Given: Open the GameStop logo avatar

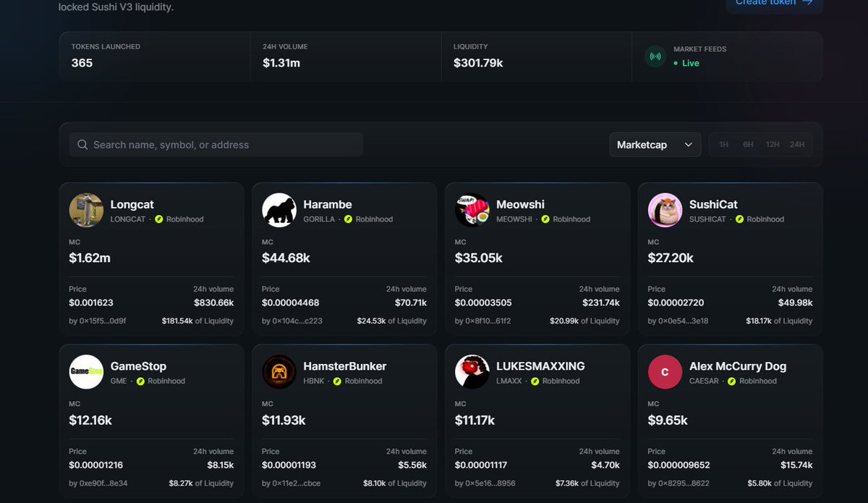Looking at the screenshot, I should 86,372.
